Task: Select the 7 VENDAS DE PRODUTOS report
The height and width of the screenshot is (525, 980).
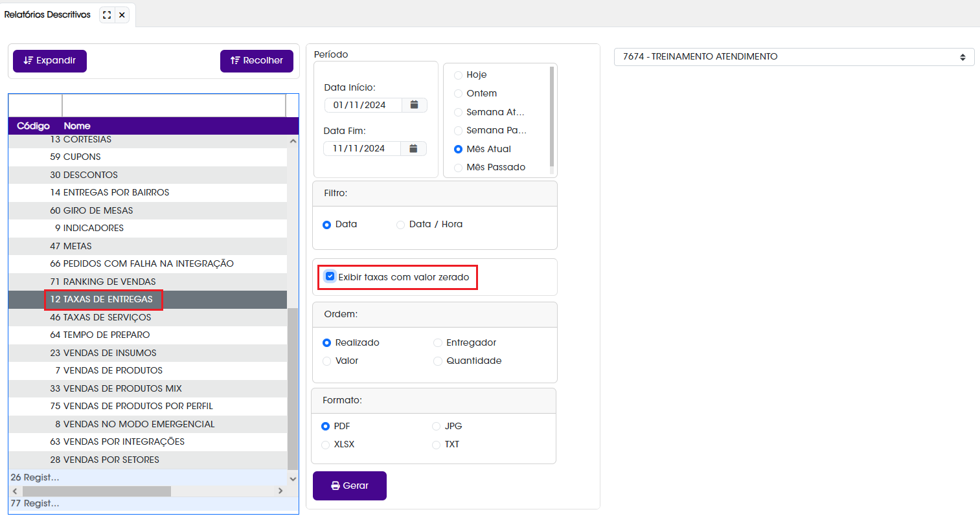Action: pos(148,371)
